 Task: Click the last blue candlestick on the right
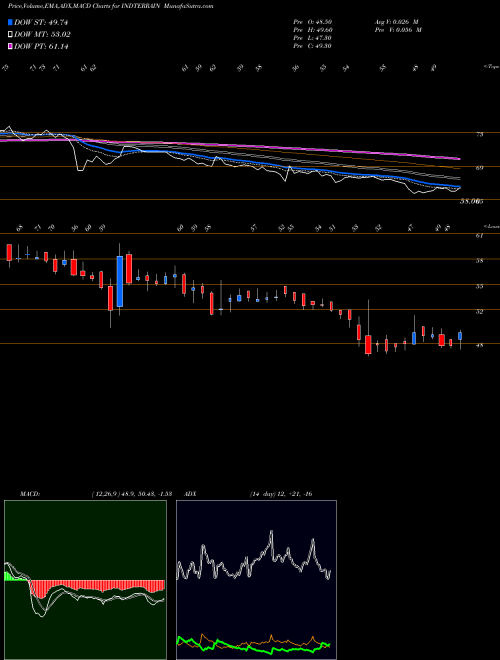point(460,336)
